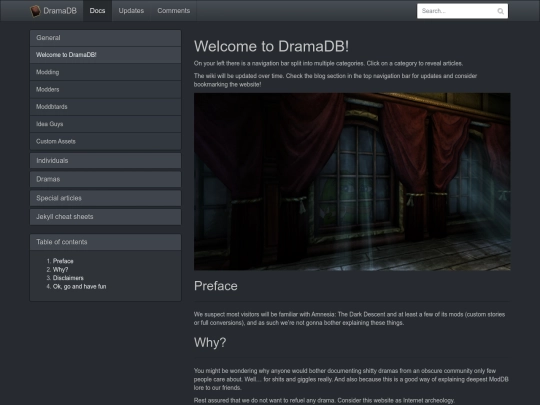
Task: Jump to Disclaimers in table of contents
Action: 68,278
